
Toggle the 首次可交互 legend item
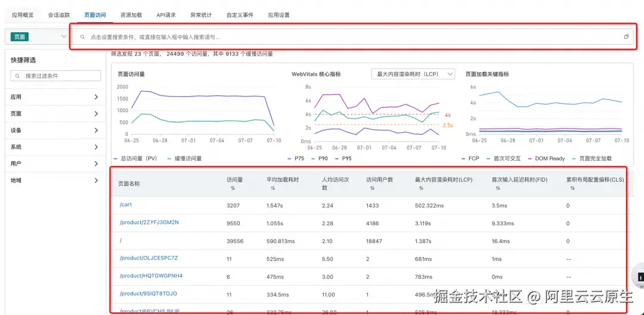point(503,158)
